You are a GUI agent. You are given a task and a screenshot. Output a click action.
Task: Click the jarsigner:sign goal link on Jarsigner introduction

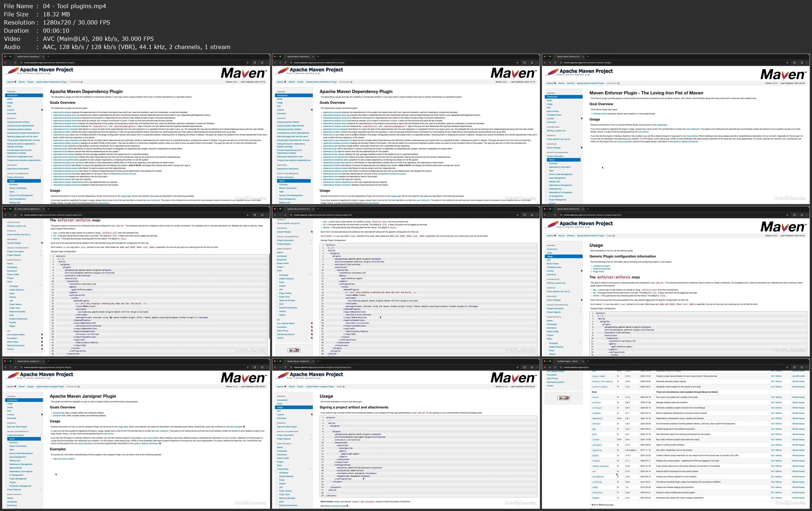(x=59, y=413)
